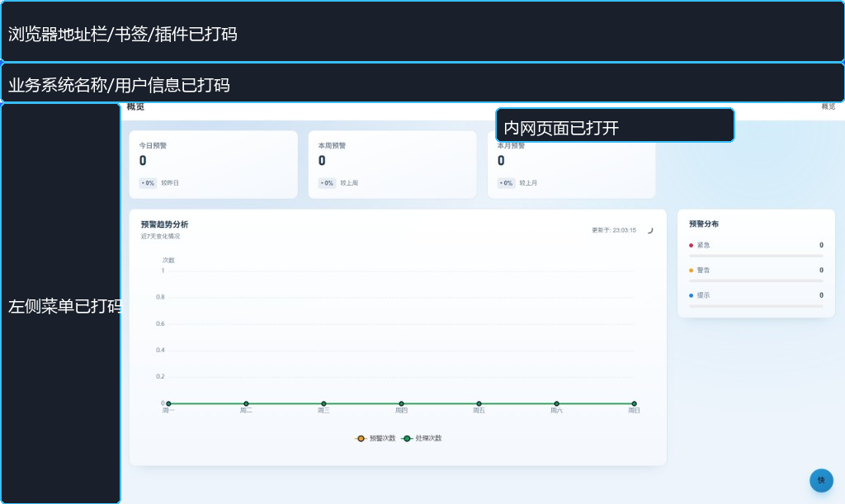
Task: Click the count 0 in the 紧急 row
Action: coord(821,245)
